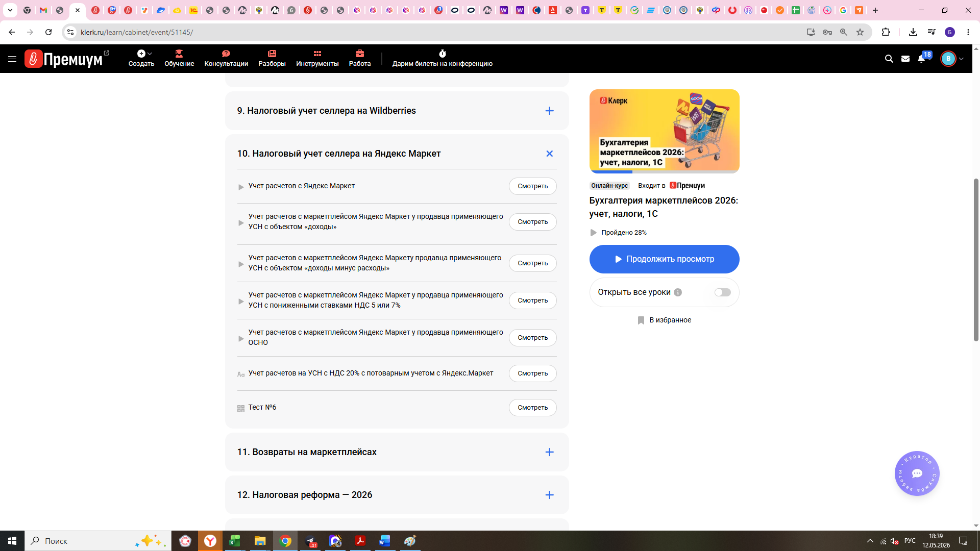Toggle the Открыть все уроки switch

722,292
